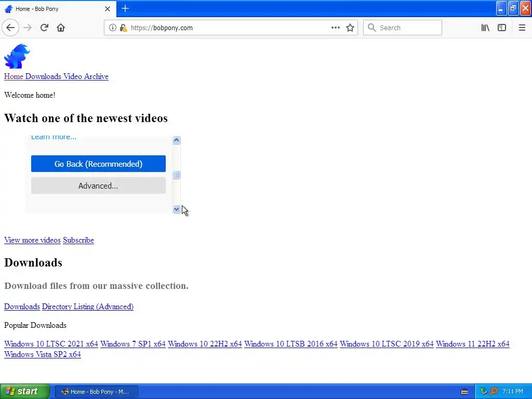Click the embedded frame scrollbar thumb
532x399 pixels.
(177, 175)
